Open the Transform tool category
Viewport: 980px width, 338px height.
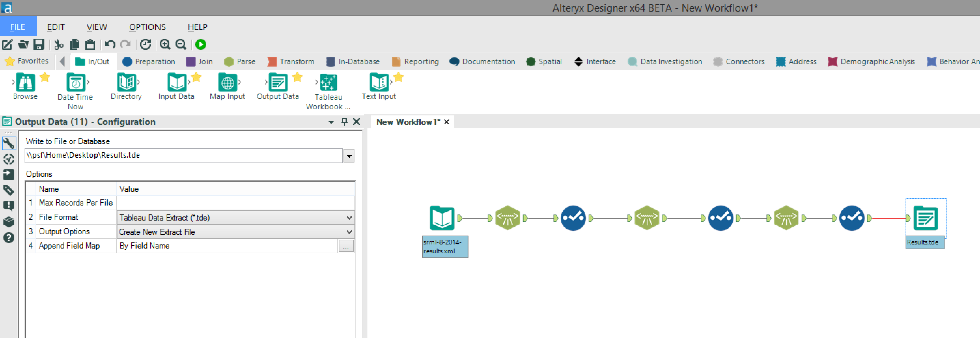click(x=291, y=61)
